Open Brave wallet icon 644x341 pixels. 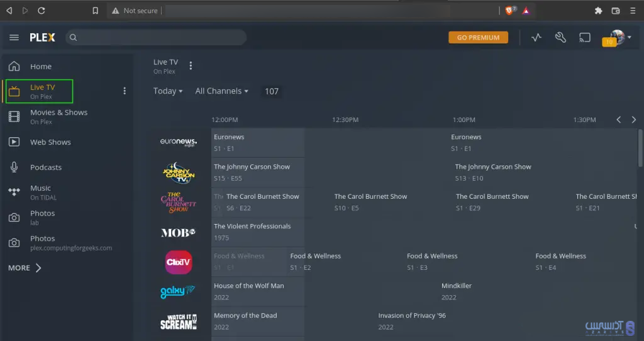(x=616, y=11)
